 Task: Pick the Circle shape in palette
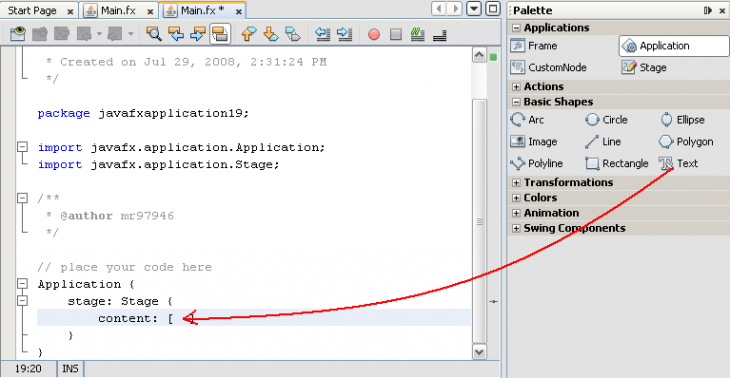point(606,120)
